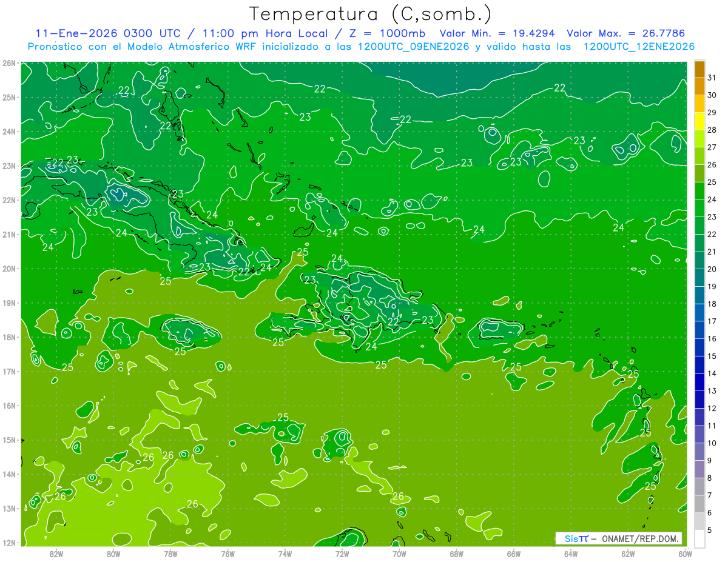This screenshot has height=562, width=728.
Task: Select the "1200UTC_12ENE2026" valid-until time
Action: click(639, 47)
